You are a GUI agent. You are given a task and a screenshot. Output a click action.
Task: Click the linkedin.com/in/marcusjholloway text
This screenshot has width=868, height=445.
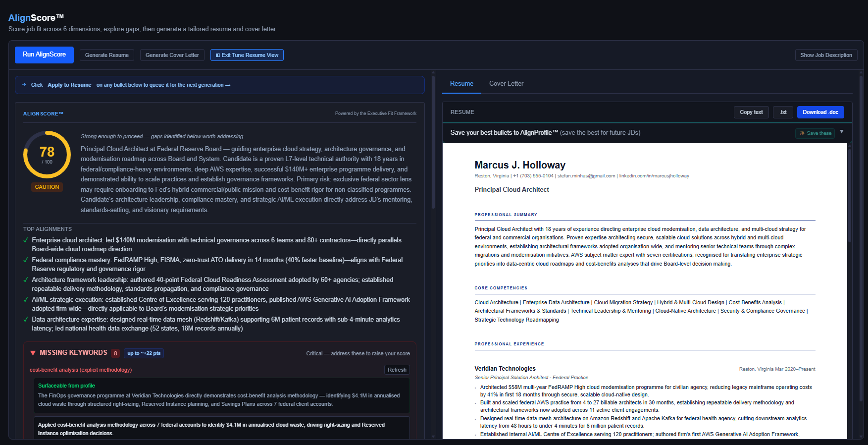pyautogui.click(x=654, y=176)
